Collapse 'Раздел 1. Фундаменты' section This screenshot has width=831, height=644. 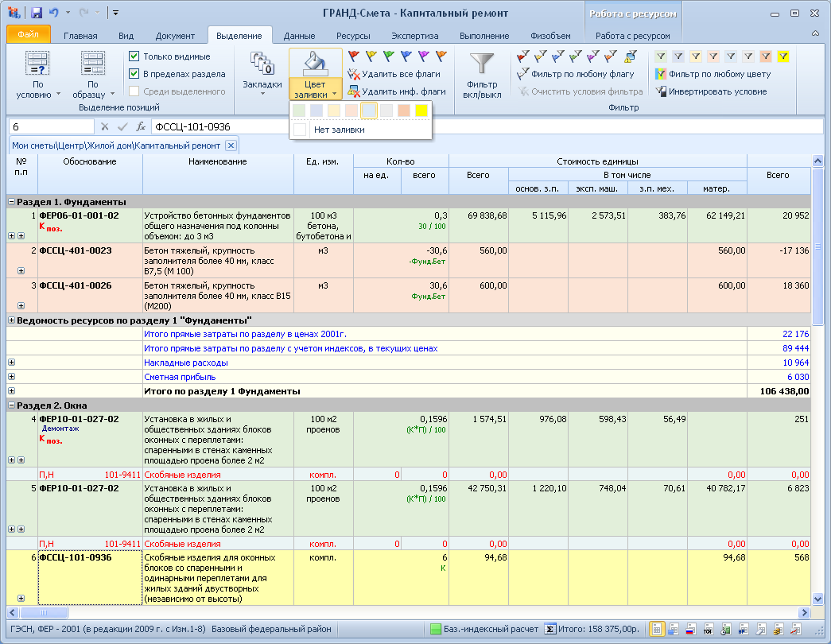[11, 202]
